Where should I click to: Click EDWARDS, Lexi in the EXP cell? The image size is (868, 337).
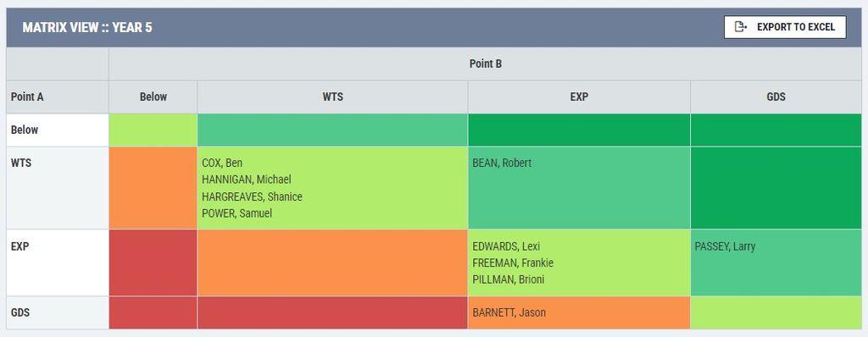coord(506,246)
